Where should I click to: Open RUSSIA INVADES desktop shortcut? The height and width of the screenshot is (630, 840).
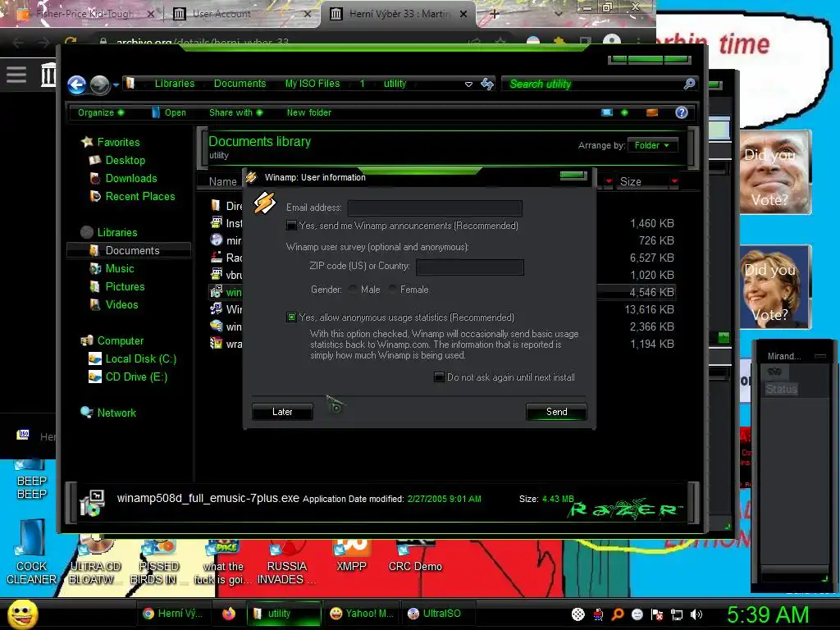pyautogui.click(x=286, y=563)
